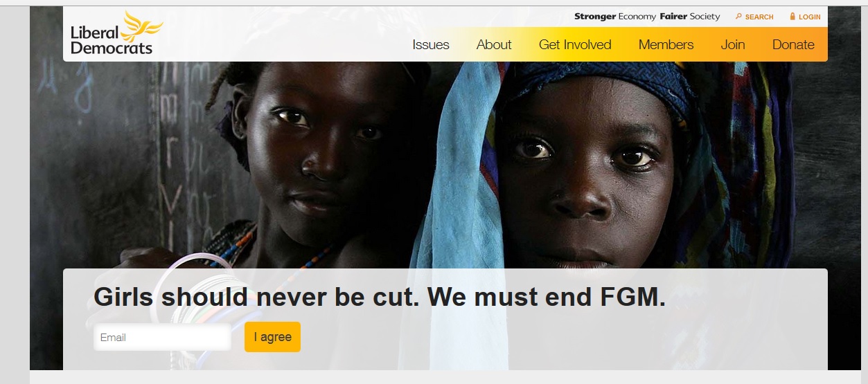Click the search magnifier icon
868x384 pixels.
tap(738, 17)
